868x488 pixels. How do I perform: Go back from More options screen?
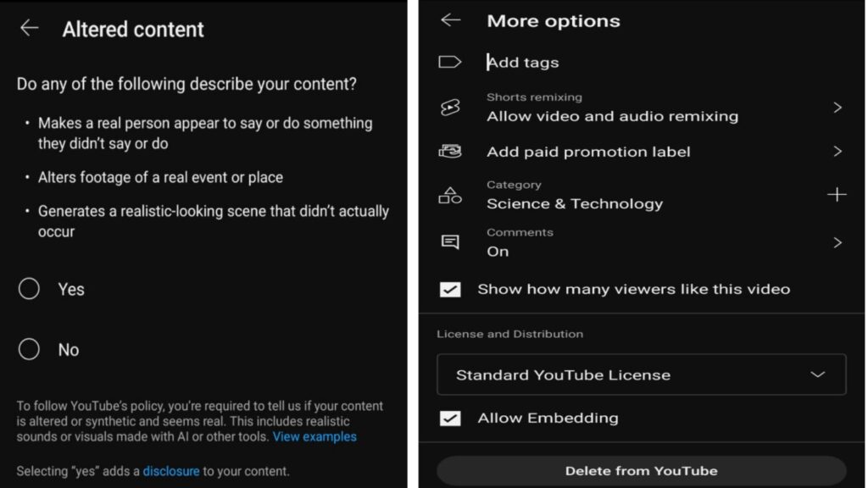coord(450,20)
